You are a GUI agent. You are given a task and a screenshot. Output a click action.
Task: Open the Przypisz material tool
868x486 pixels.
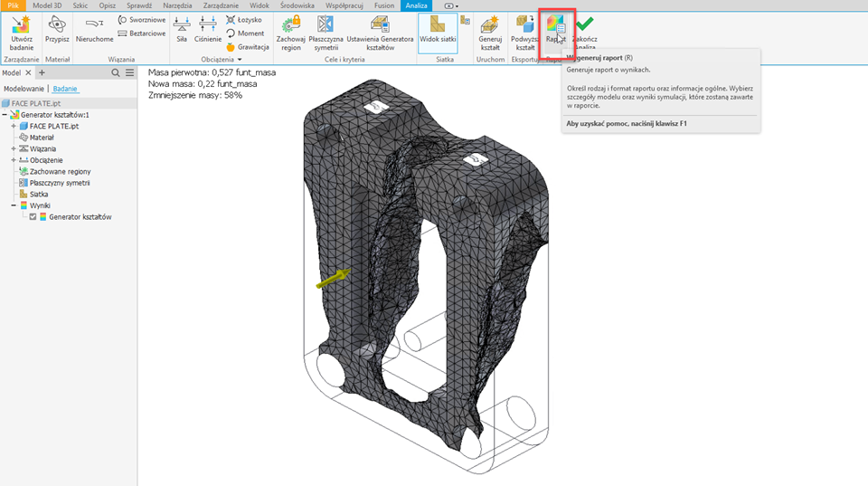57,29
